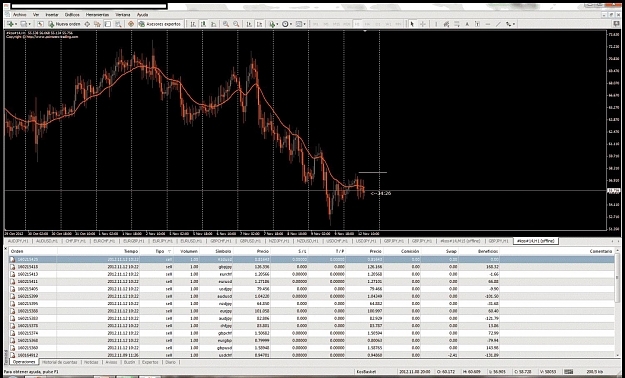The height and width of the screenshot is (378, 625).
Task: Toggle the MN timeframe button
Action: pos(398,24)
